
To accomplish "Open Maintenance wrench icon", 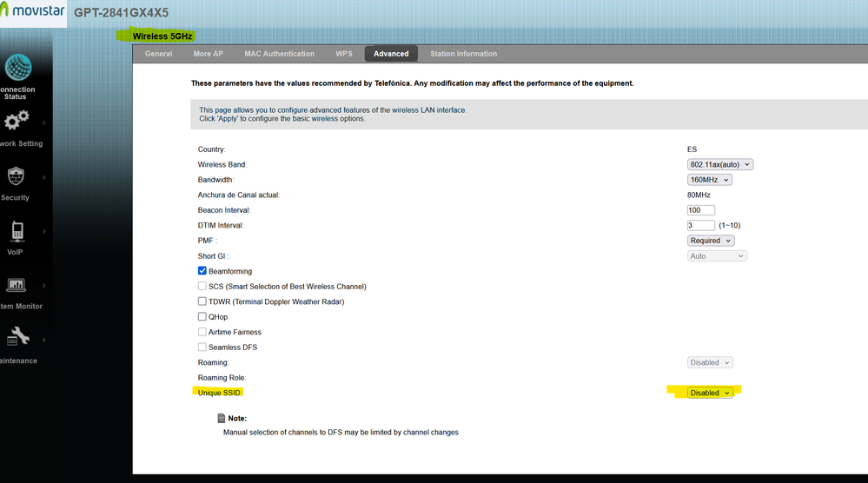I will [17, 338].
